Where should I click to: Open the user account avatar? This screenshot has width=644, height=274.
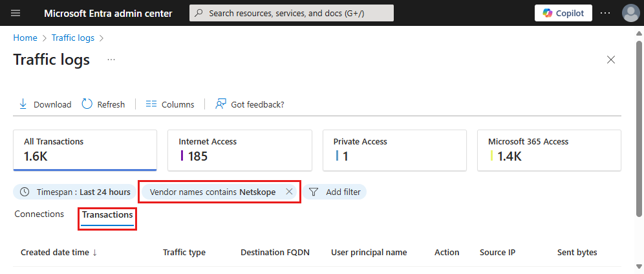point(631,13)
